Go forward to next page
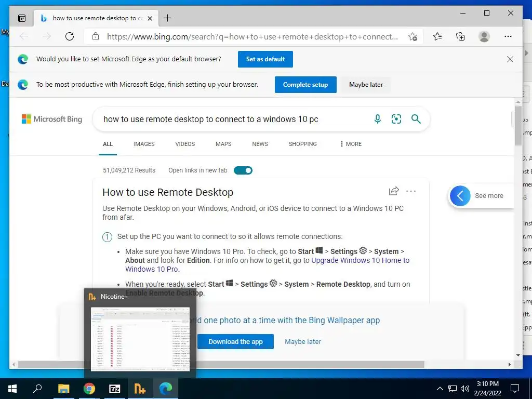This screenshot has height=399, width=532. coord(47,36)
